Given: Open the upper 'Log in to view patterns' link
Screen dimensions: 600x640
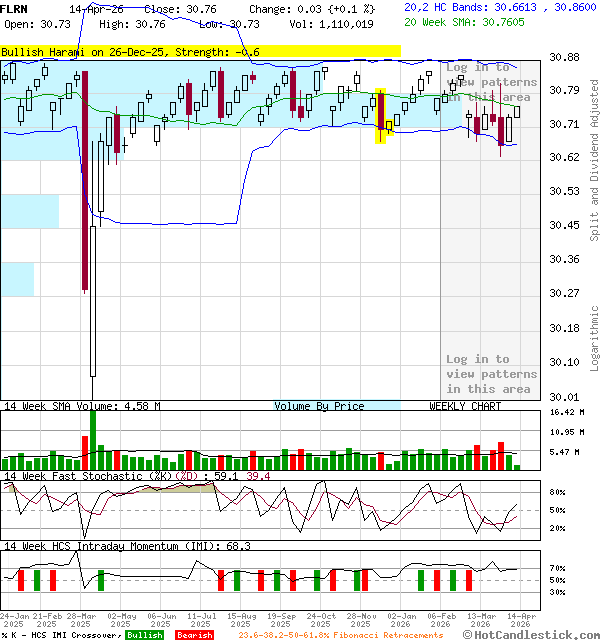Looking at the screenshot, I should click(x=490, y=82).
